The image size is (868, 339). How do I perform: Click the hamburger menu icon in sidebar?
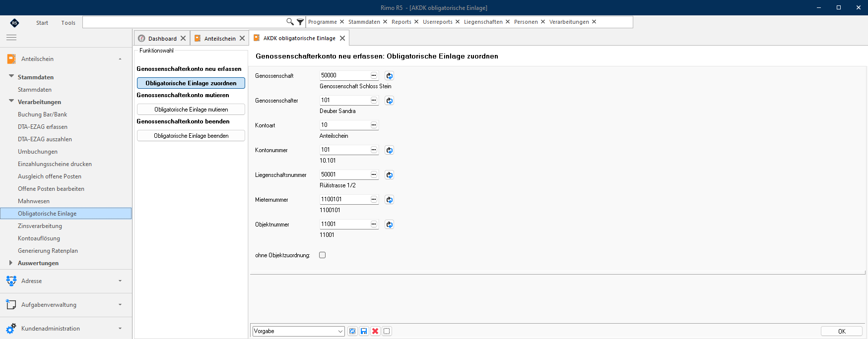click(11, 38)
